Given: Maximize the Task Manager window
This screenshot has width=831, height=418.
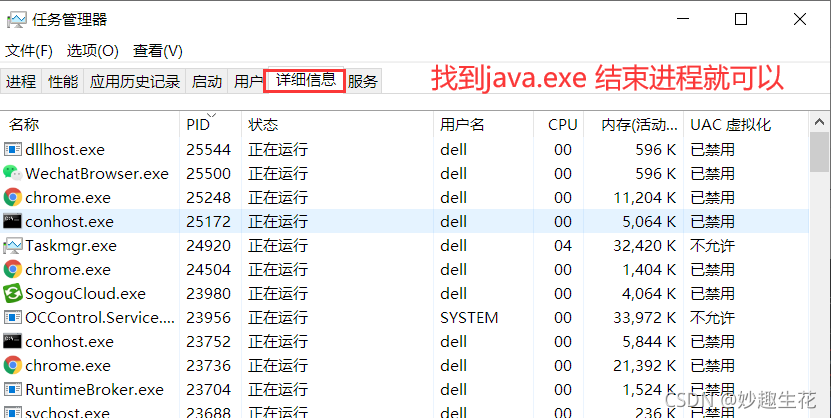Looking at the screenshot, I should pos(741,19).
